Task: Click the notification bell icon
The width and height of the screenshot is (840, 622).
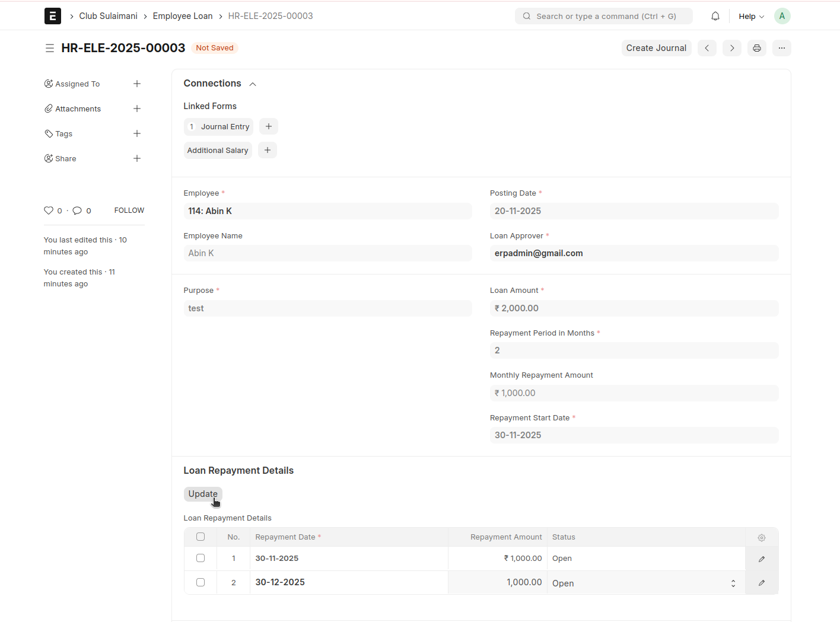Action: point(715,16)
